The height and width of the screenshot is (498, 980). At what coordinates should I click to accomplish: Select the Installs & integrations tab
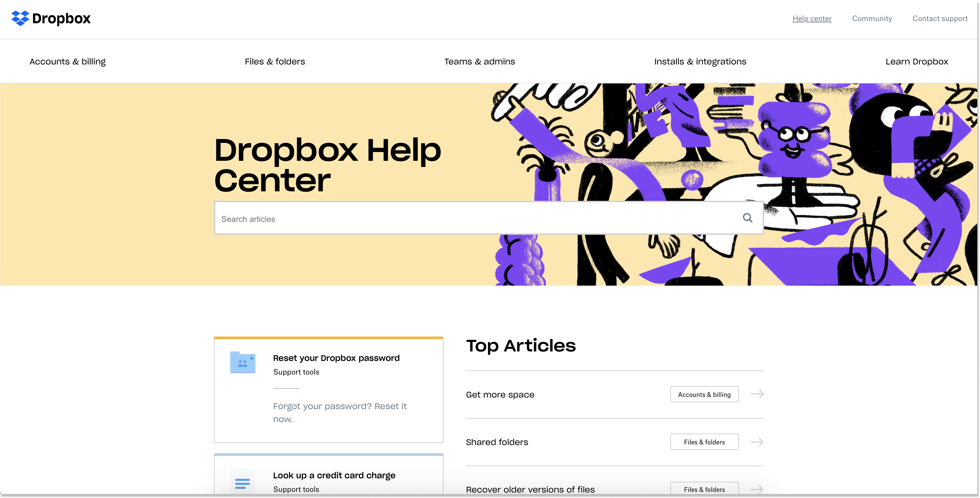(700, 61)
